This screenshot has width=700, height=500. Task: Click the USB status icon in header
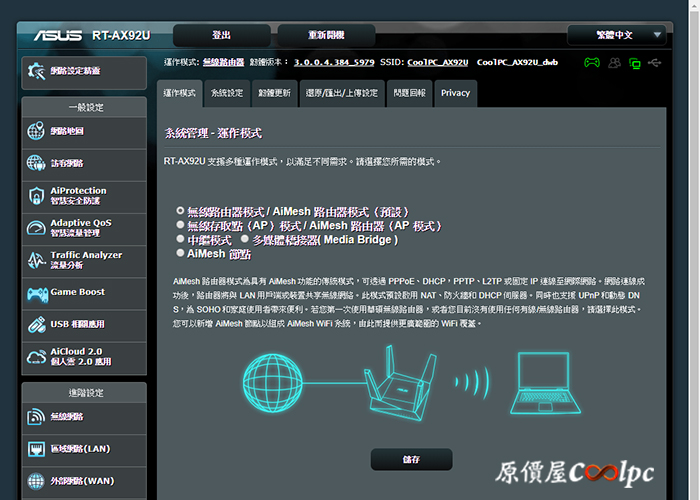click(x=654, y=62)
